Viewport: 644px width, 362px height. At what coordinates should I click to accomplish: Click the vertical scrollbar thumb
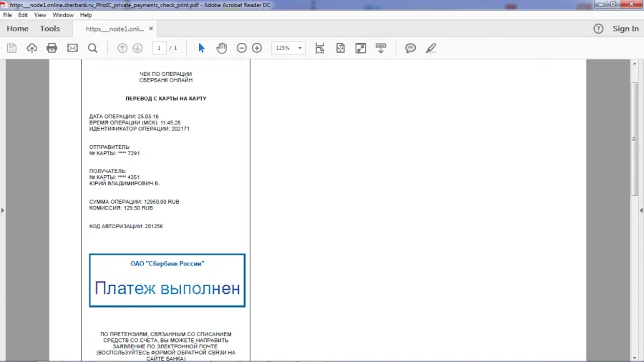click(x=634, y=140)
